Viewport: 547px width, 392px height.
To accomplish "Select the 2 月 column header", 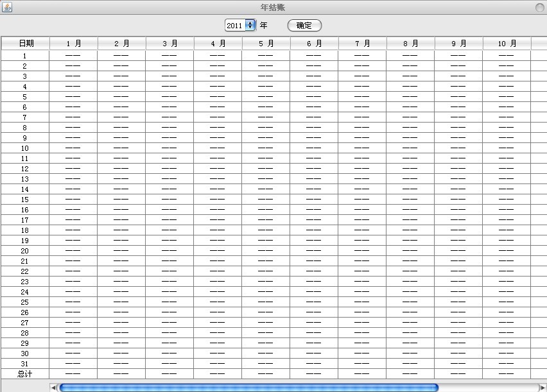I will [x=122, y=43].
